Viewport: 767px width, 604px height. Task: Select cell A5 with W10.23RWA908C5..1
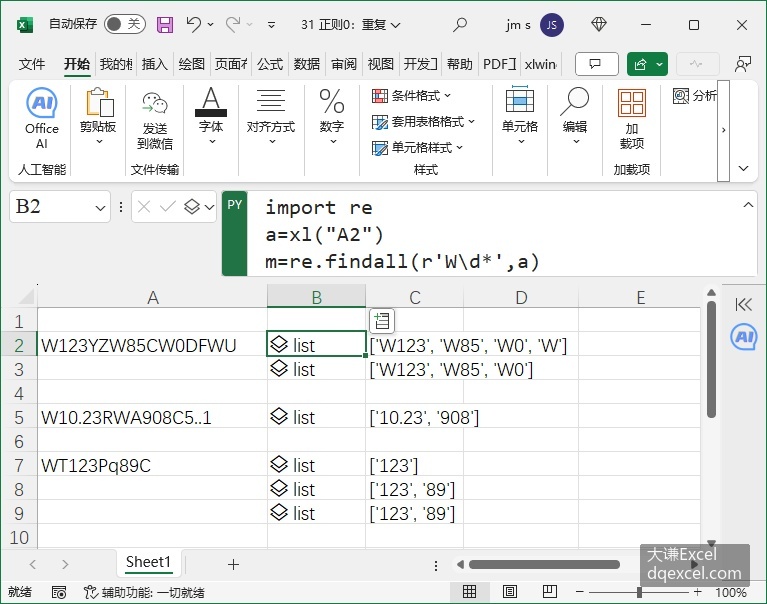click(x=152, y=417)
